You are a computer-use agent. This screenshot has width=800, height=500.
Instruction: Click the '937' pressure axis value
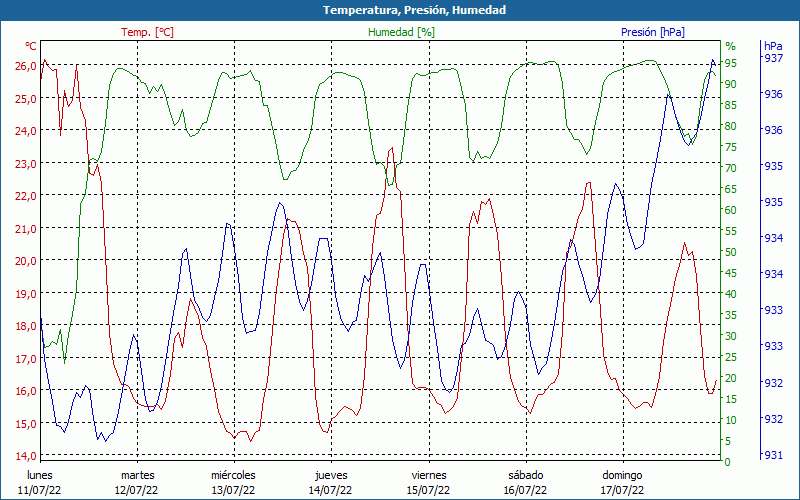coord(773,59)
